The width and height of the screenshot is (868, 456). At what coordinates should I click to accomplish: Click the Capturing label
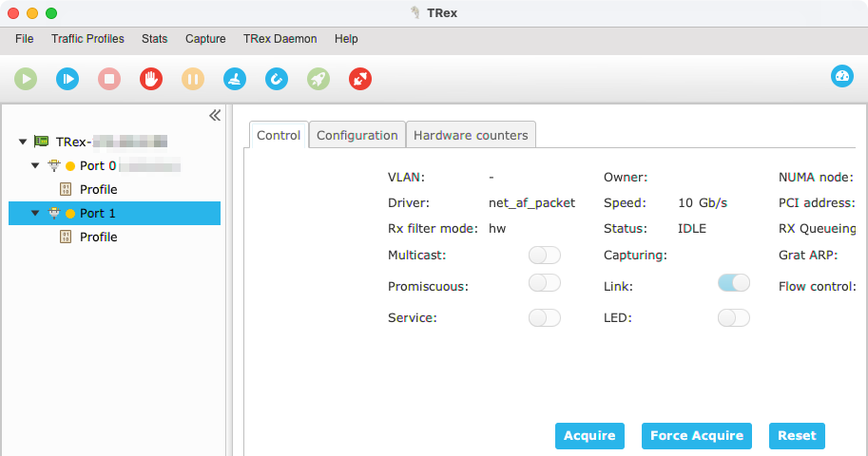coord(635,256)
